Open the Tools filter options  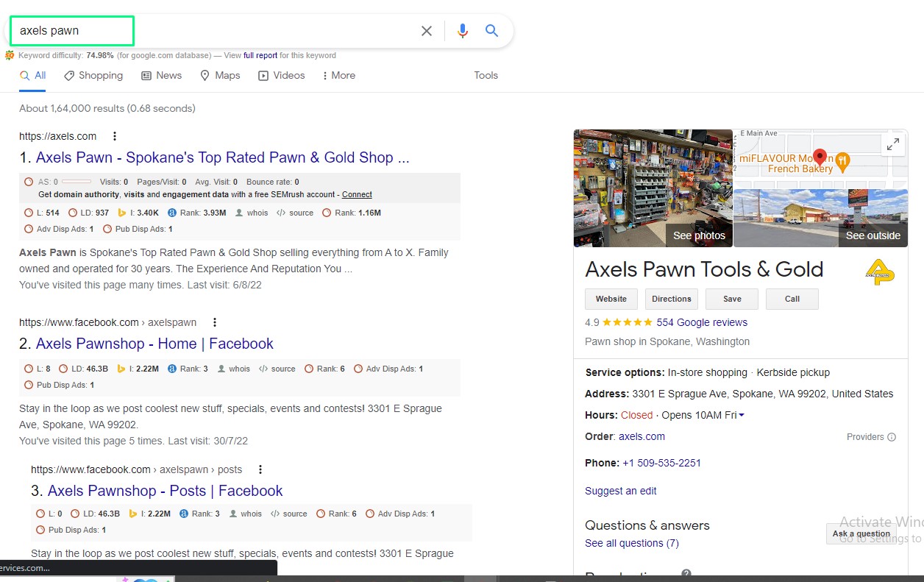point(486,75)
